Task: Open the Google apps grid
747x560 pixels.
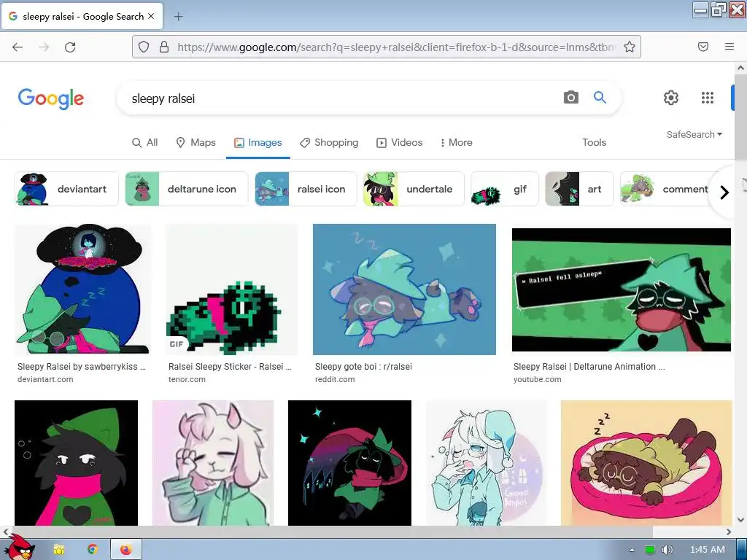Action: click(708, 98)
